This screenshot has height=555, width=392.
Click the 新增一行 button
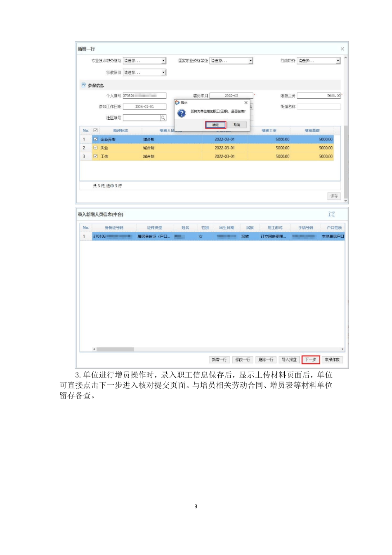click(x=220, y=360)
